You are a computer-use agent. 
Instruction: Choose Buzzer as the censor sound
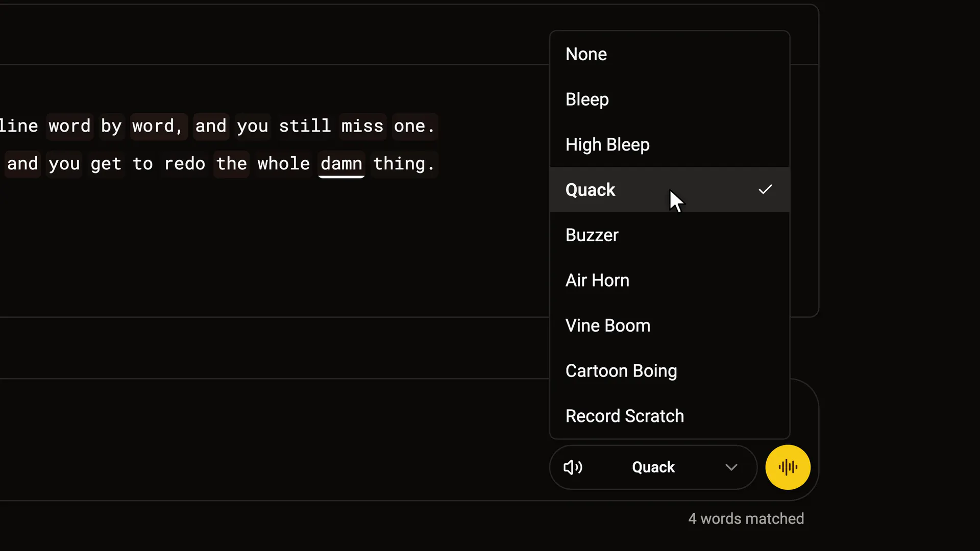click(670, 235)
